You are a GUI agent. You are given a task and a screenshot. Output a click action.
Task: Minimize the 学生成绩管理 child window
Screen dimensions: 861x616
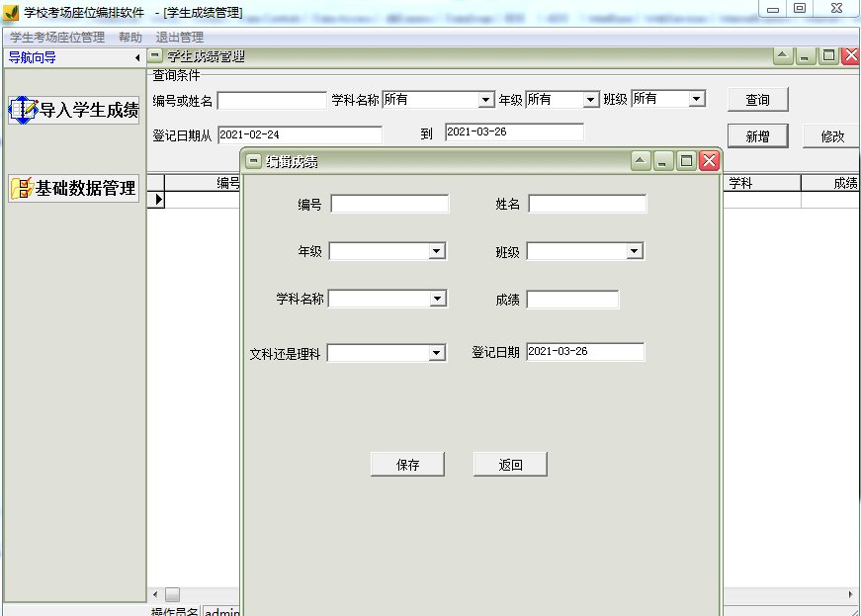[806, 55]
